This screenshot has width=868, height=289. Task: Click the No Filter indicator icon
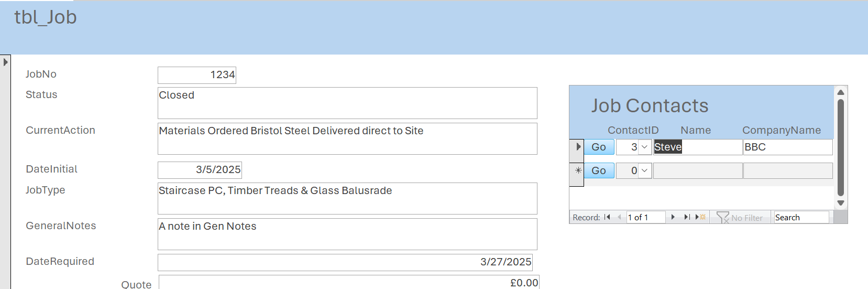pyautogui.click(x=723, y=217)
